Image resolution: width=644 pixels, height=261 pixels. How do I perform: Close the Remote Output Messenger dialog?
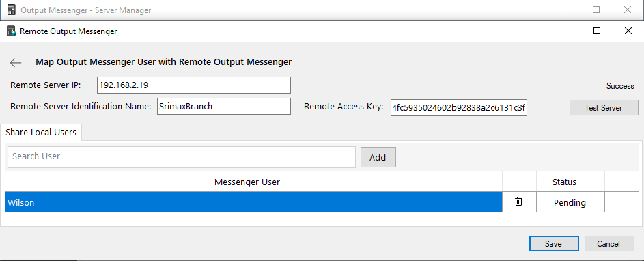click(x=628, y=31)
